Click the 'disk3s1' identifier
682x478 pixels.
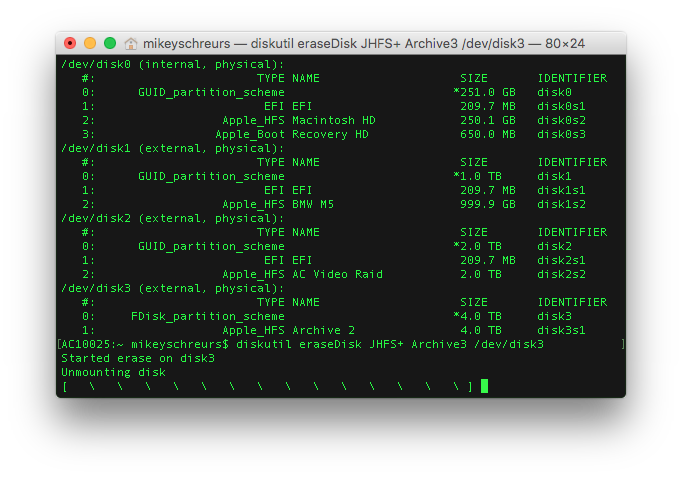point(561,330)
